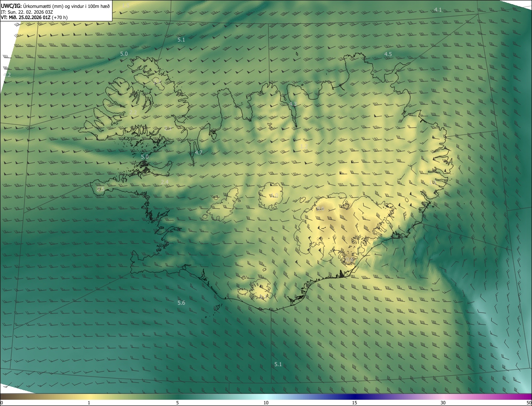Click the "4.2" value label
The image size is (532, 406).
point(7,75)
